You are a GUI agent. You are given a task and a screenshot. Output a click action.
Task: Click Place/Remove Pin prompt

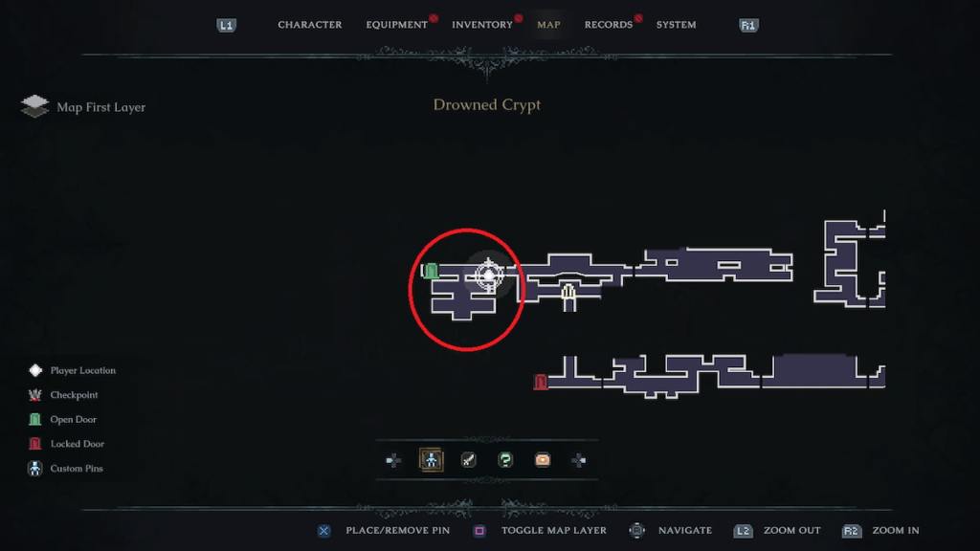[x=397, y=530]
